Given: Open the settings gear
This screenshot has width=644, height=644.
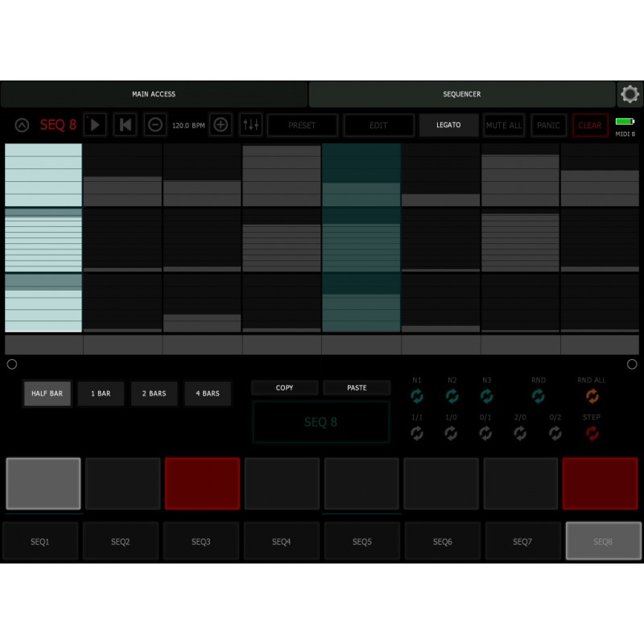Looking at the screenshot, I should 630,94.
